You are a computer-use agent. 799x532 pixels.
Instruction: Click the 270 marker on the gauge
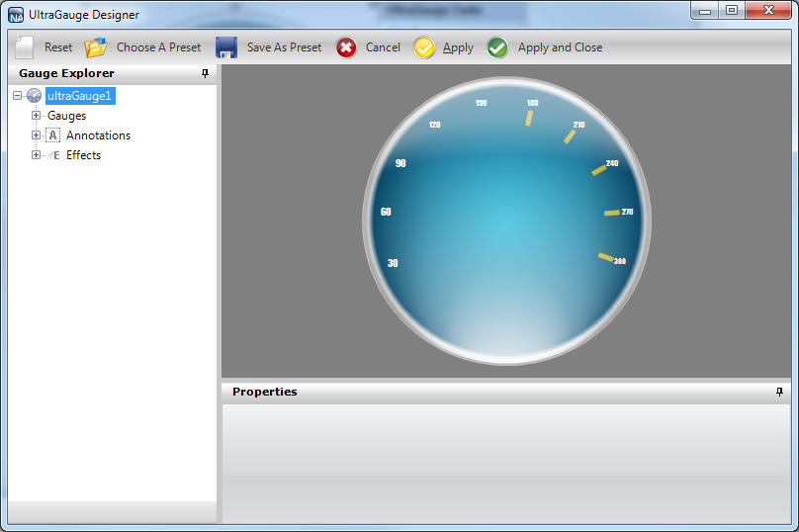pyautogui.click(x=627, y=212)
